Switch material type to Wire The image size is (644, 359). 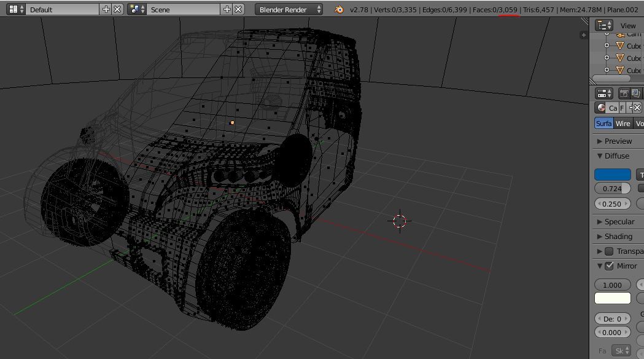tap(623, 124)
